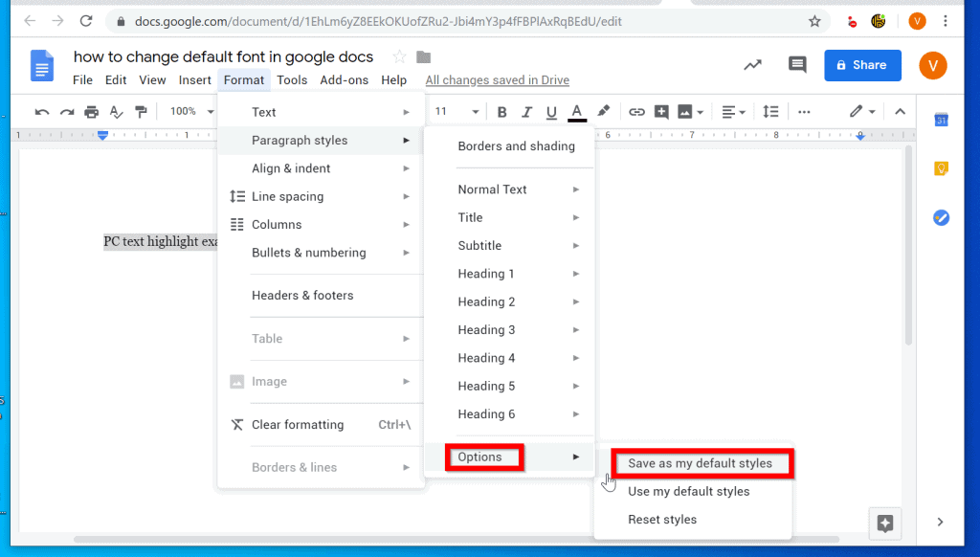Image resolution: width=980 pixels, height=557 pixels.
Task: Click the Undo toolbar icon
Action: coord(42,112)
